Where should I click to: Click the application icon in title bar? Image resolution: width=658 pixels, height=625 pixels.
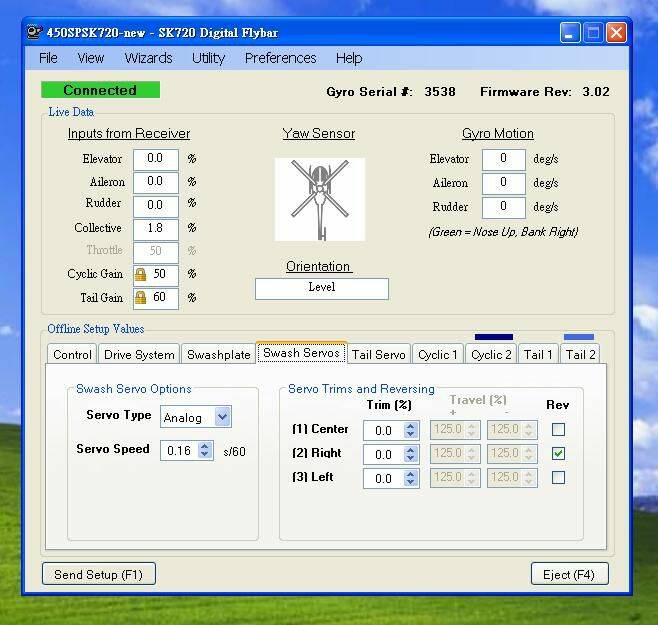34,32
